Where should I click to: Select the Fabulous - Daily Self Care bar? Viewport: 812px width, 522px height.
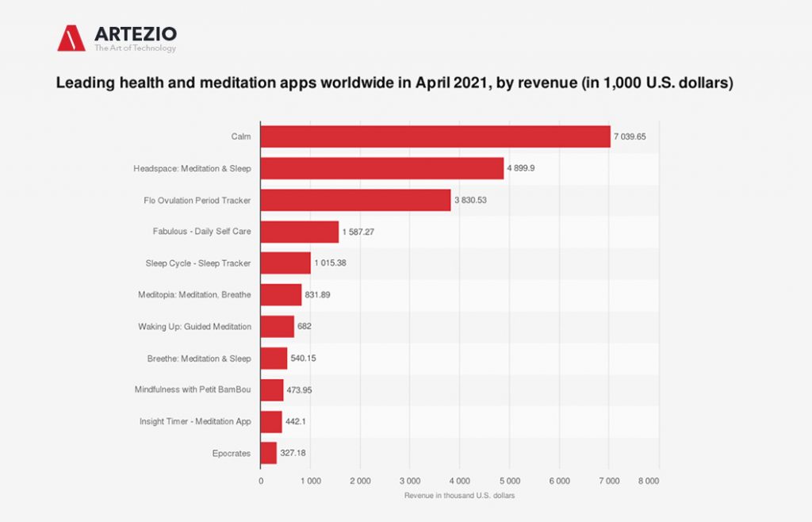[x=300, y=232]
